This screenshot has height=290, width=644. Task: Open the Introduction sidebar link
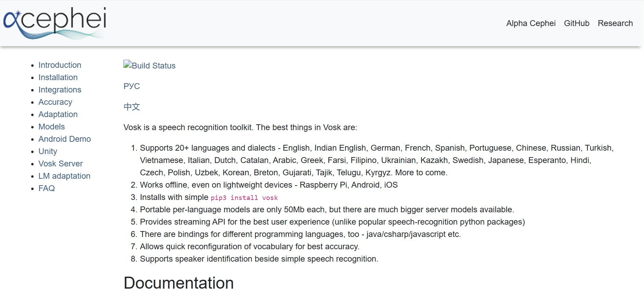tap(60, 65)
